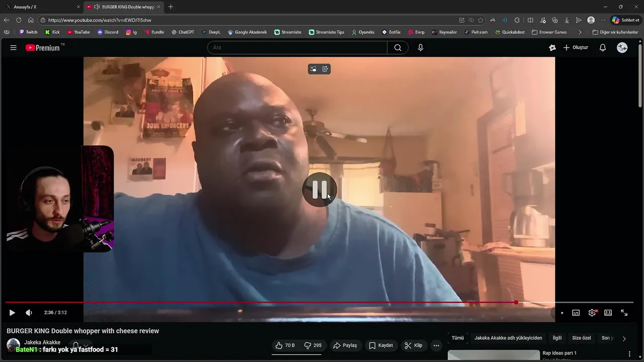Select the İlgili filter chip
The image size is (644, 362).
click(557, 338)
